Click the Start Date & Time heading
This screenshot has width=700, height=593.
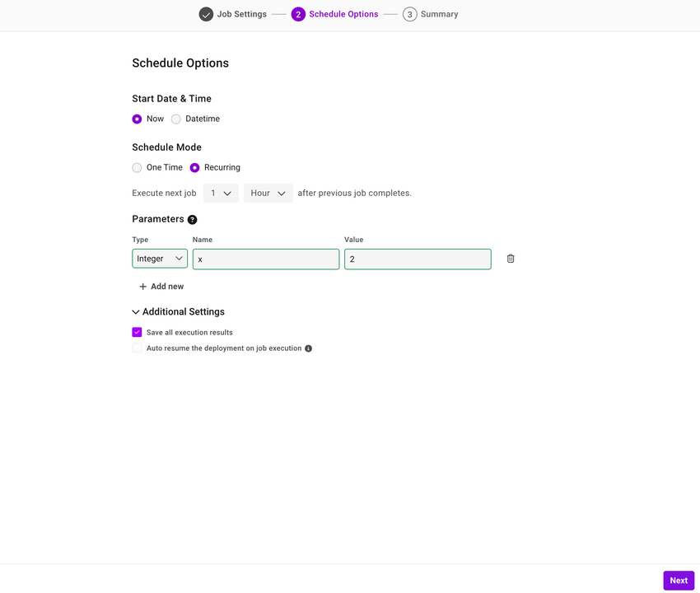point(171,99)
